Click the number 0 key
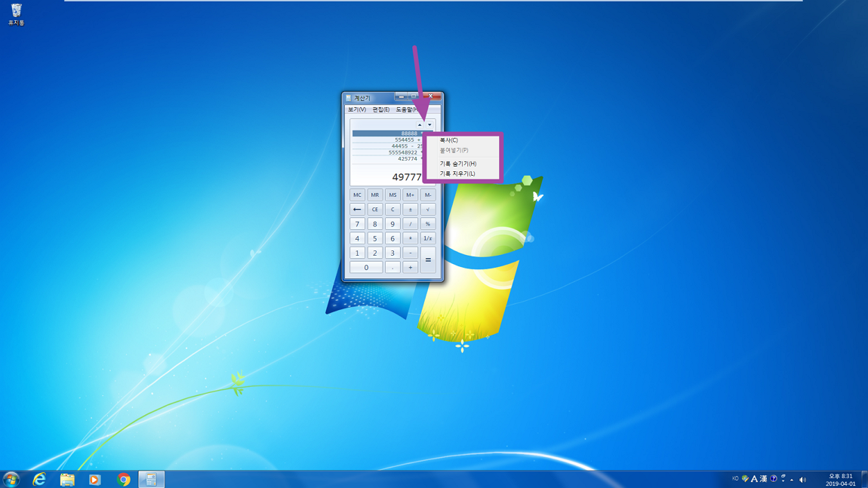This screenshot has height=488, width=868. (366, 267)
